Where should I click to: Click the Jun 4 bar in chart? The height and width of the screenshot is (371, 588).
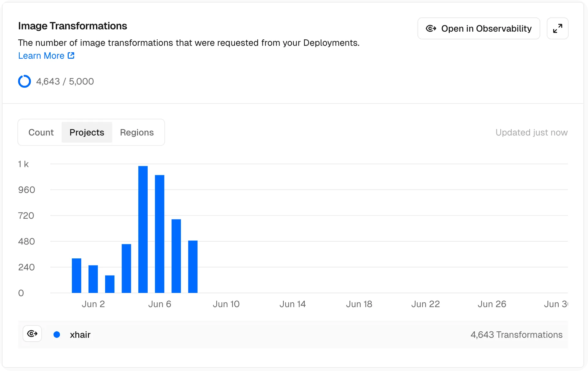tap(126, 268)
